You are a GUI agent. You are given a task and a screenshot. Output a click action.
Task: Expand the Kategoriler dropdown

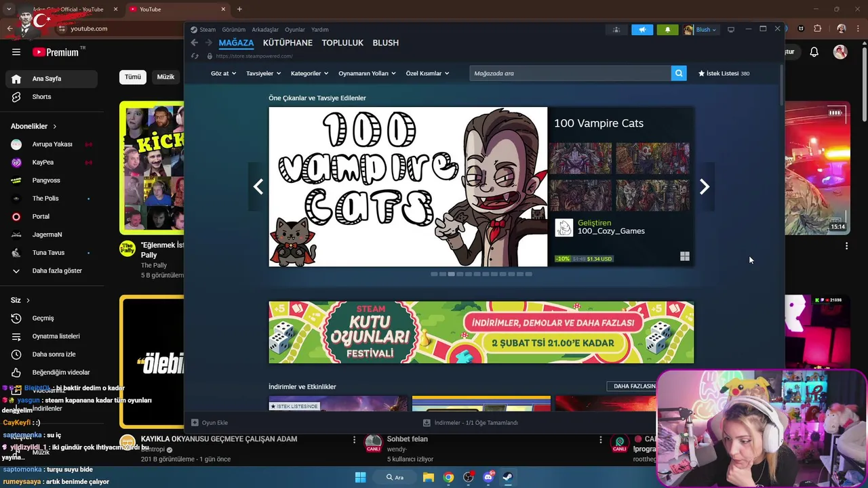309,73
